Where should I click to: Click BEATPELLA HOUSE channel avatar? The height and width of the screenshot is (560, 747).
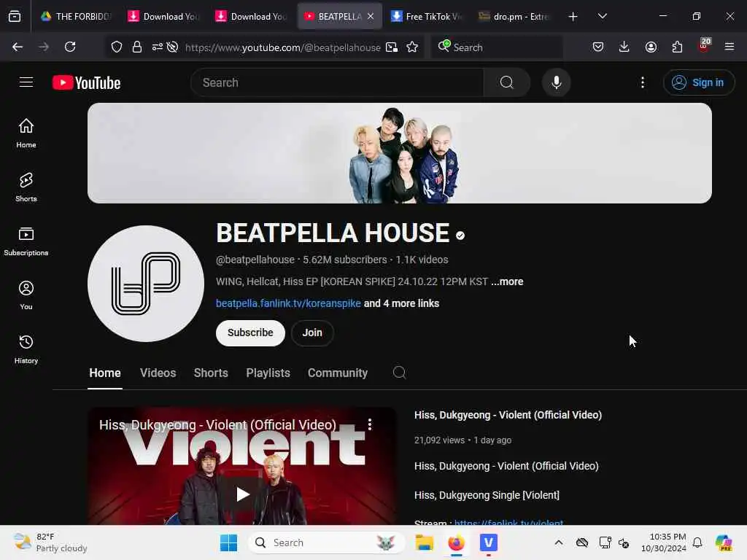click(146, 284)
